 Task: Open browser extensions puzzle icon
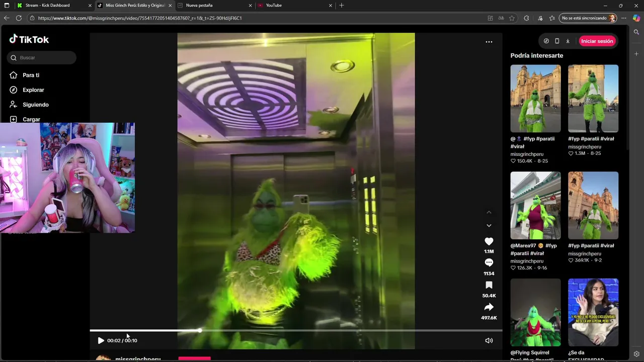526,18
